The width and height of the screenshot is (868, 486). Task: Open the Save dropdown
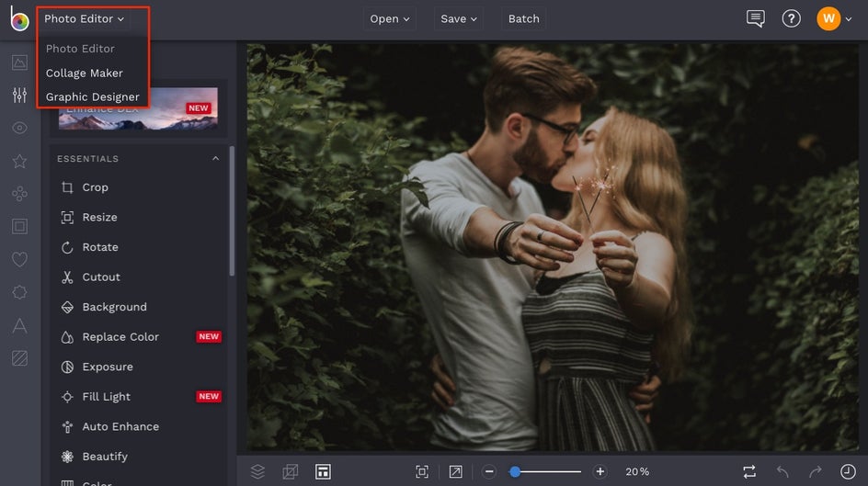click(x=459, y=18)
